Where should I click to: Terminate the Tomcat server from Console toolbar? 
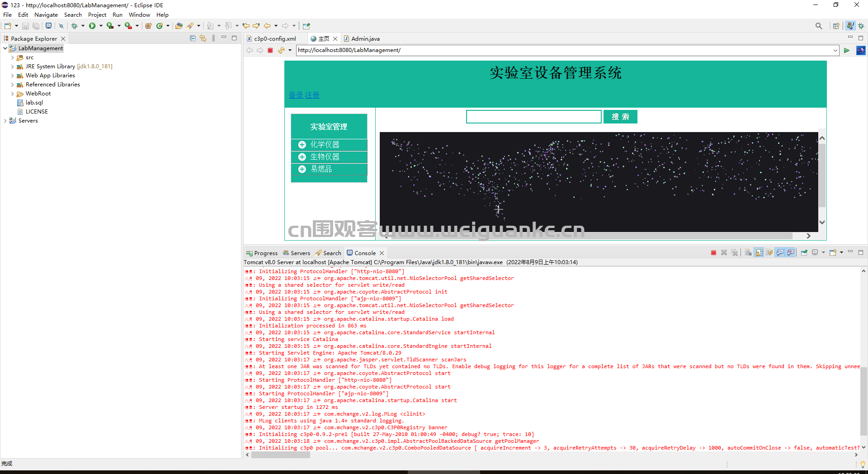[x=713, y=253]
